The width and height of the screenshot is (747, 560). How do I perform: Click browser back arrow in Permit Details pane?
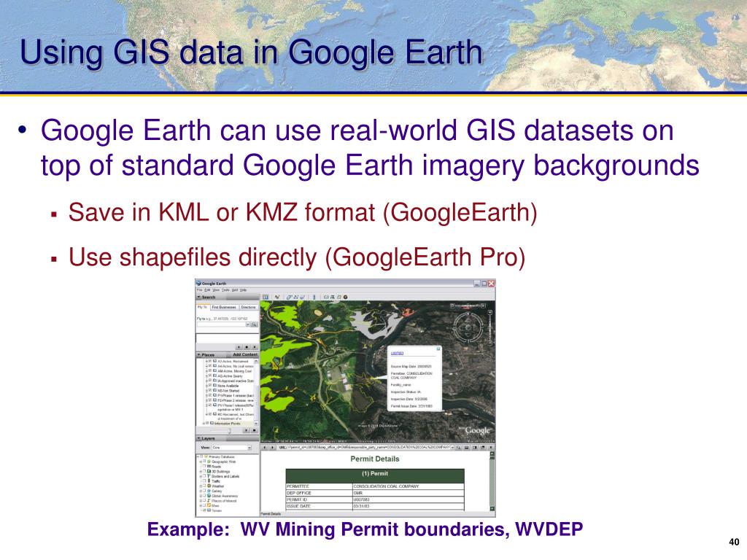[x=264, y=448]
